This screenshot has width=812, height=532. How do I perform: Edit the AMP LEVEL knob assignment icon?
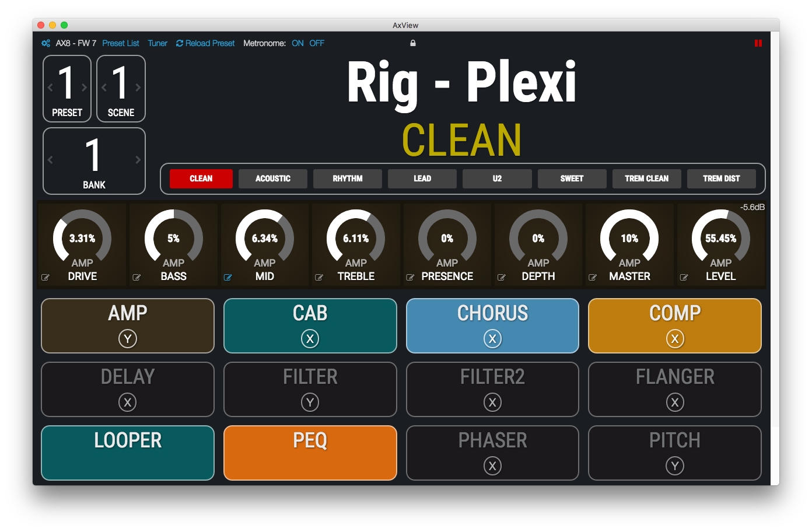[x=684, y=278]
